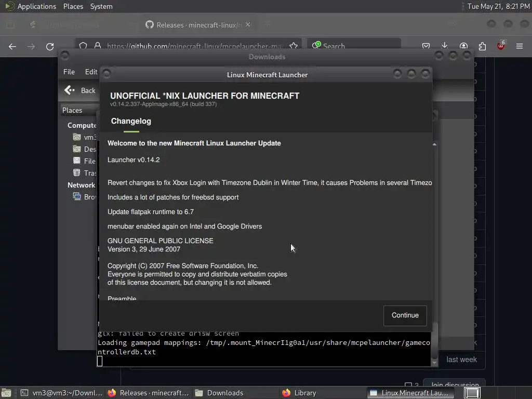The height and width of the screenshot is (399, 532).
Task: Click the Downloads window menu button at top-left
Action: (65, 55)
